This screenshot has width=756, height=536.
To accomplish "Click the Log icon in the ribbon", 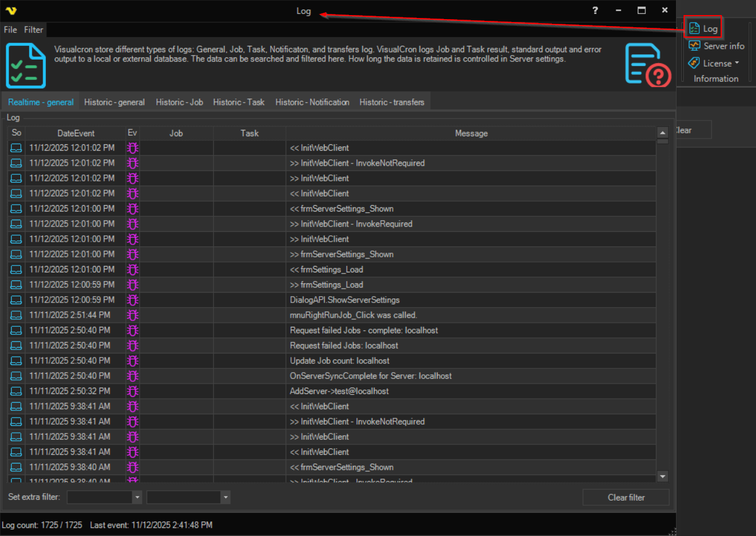I will [x=695, y=28].
